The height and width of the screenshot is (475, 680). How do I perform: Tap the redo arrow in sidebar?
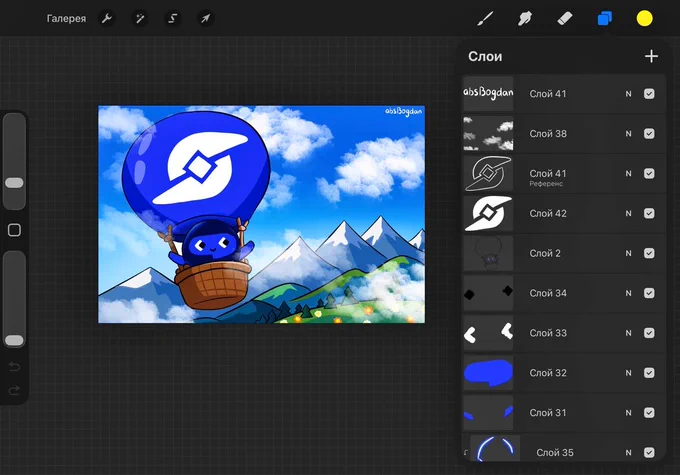click(14, 390)
